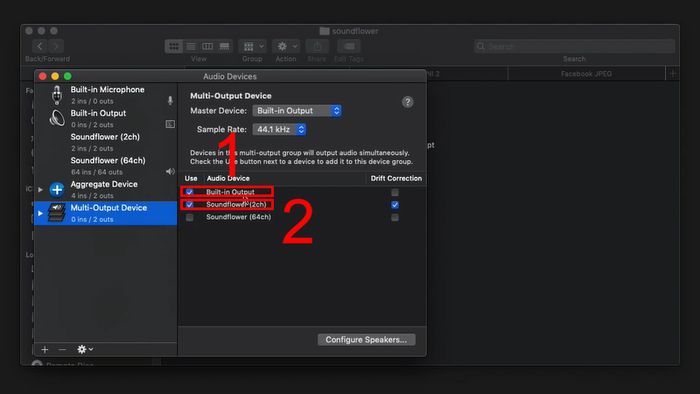Switch Finder to list view
The height and width of the screenshot is (394, 700).
pyautogui.click(x=191, y=46)
